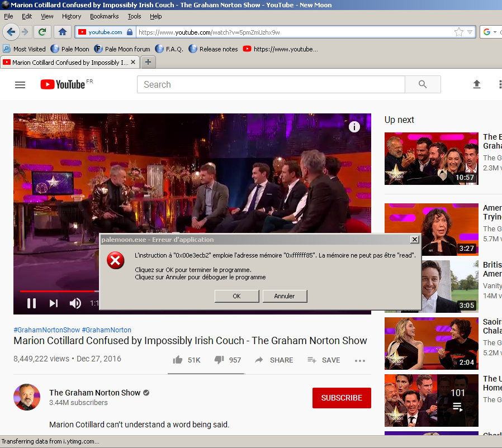Skip to the next video
The width and height of the screenshot is (502, 448).
coord(54,303)
